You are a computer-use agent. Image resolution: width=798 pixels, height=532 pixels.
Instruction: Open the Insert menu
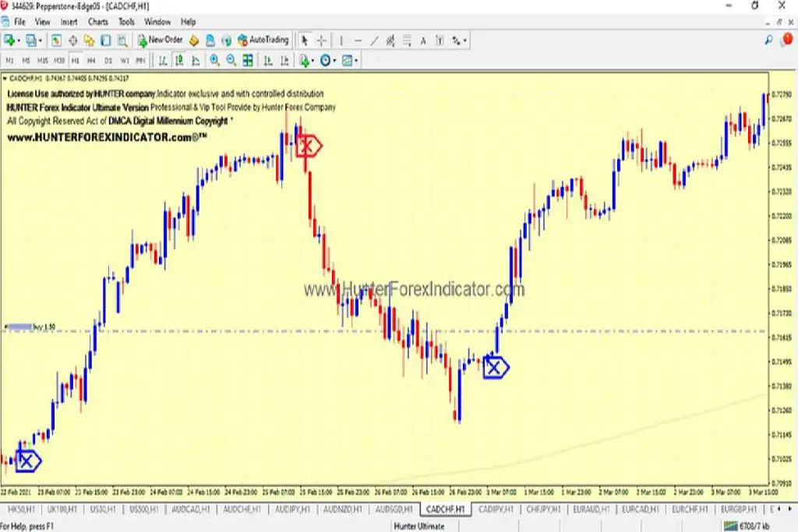pyautogui.click(x=69, y=22)
